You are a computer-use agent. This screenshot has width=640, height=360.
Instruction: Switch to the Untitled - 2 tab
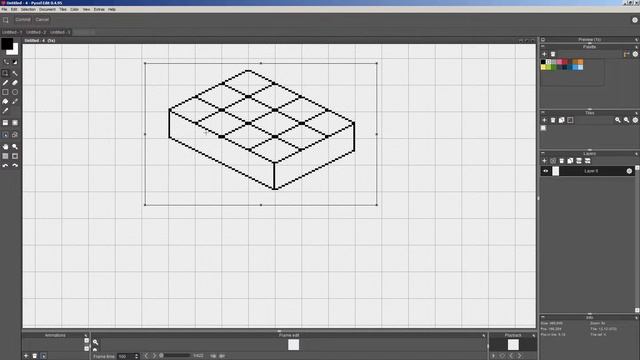36,32
